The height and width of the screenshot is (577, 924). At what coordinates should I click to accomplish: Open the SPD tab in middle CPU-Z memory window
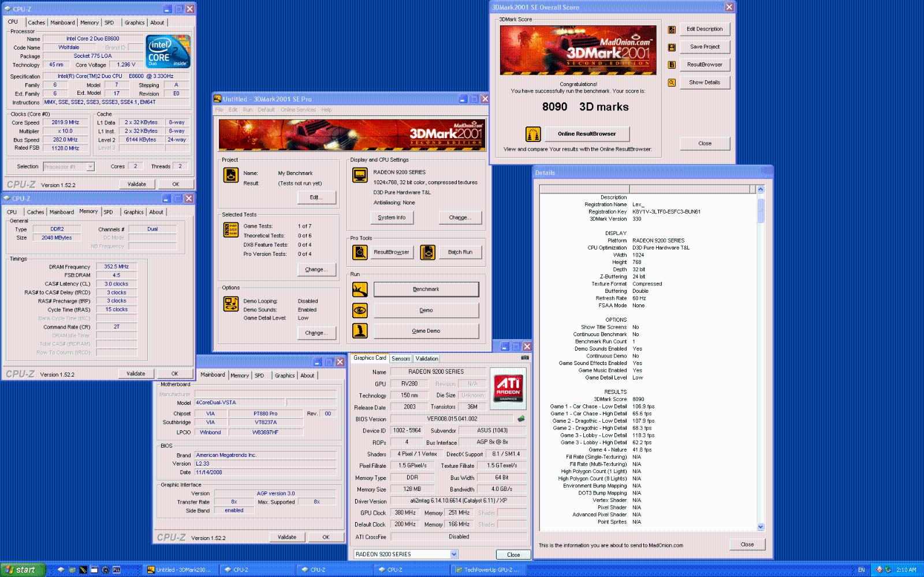108,212
